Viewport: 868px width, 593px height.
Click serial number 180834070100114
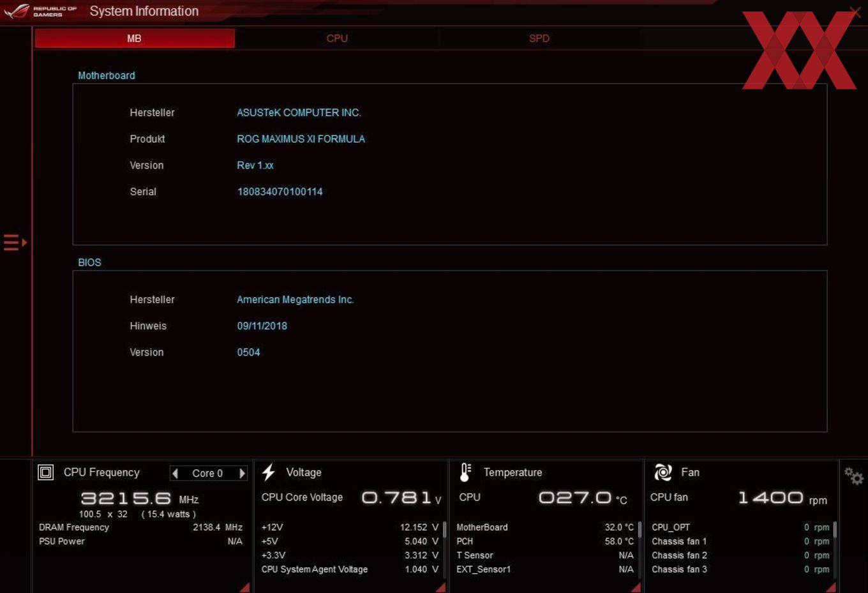[280, 192]
